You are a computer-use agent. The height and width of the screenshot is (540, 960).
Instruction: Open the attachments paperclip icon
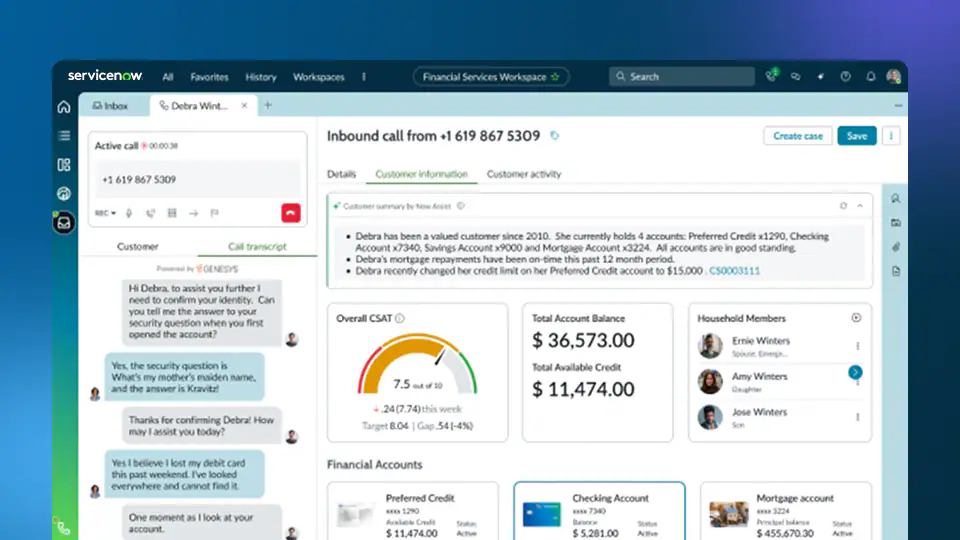[x=896, y=247]
